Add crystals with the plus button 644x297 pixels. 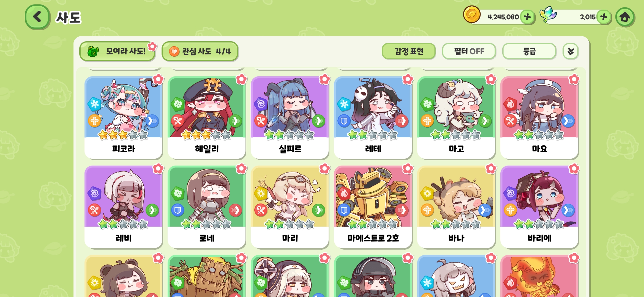[604, 17]
